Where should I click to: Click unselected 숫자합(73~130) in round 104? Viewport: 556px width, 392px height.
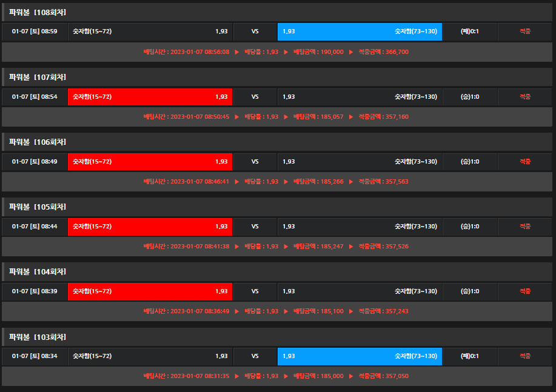tap(360, 291)
